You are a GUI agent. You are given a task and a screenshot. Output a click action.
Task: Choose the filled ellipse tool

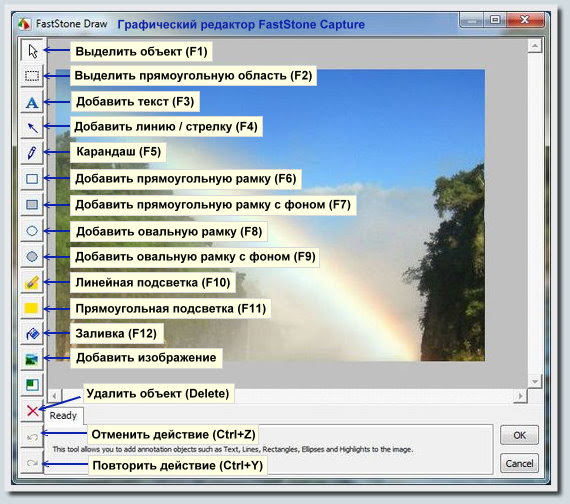coord(32,257)
